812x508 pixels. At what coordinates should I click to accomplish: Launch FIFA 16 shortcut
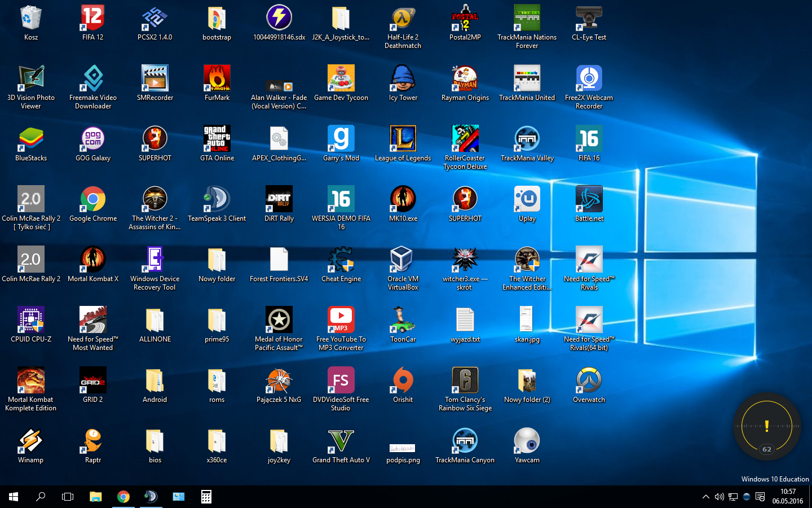click(x=589, y=139)
